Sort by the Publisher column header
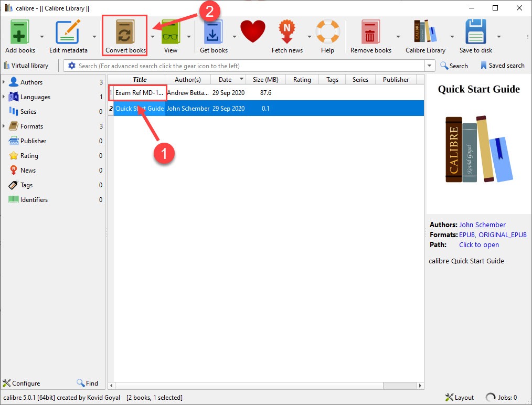Viewport: 532px width, 405px height. 396,79
